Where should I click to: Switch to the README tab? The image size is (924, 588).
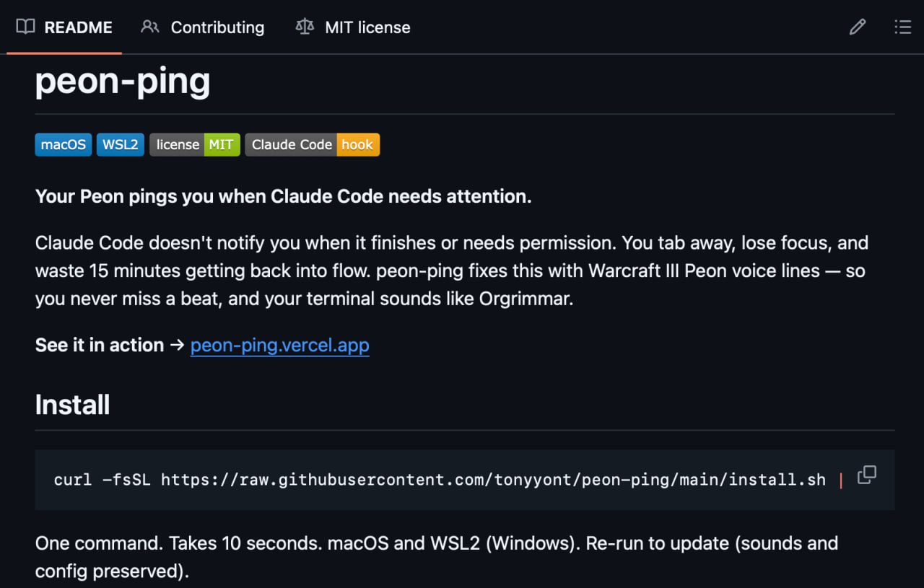point(78,27)
